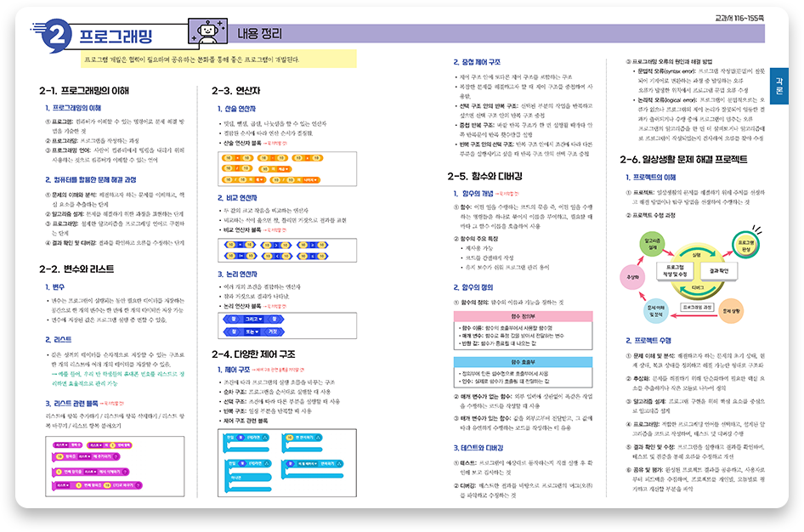Image resolution: width=804 pixels, height=532 pixels.
Task: Click the 또는 logic operator block
Action: click(253, 331)
